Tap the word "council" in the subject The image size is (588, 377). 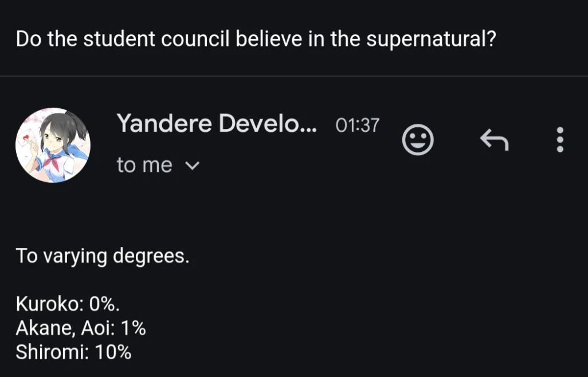(x=195, y=39)
